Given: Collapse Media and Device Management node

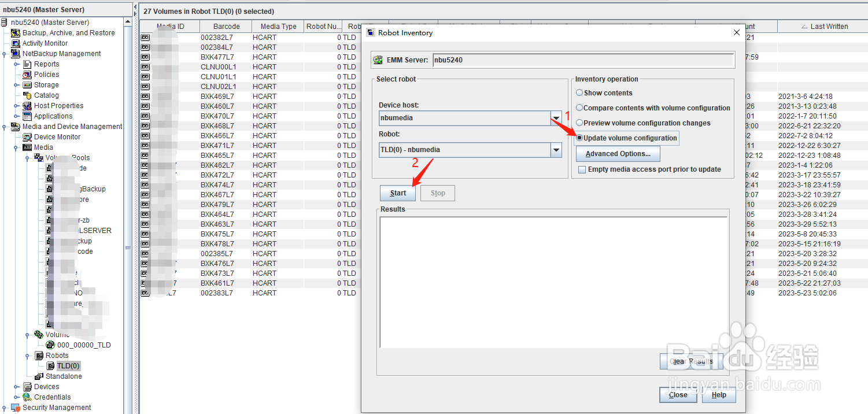Looking at the screenshot, I should coord(4,127).
